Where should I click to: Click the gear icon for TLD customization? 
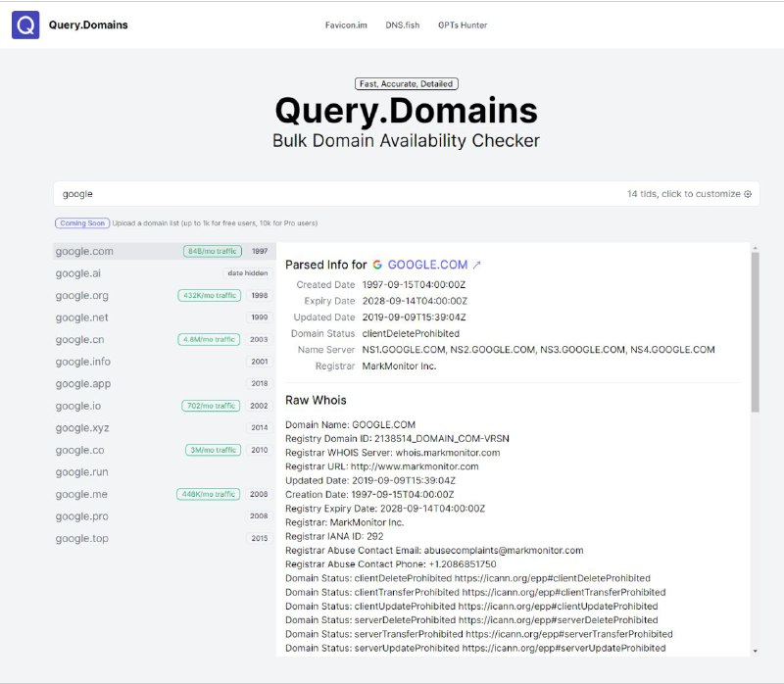tap(748, 194)
